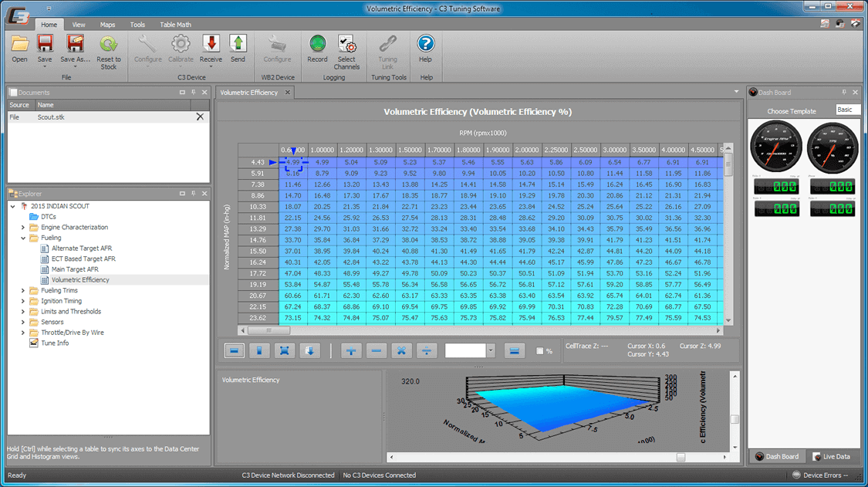
Task: Open the Home ribbon tab
Action: (49, 25)
